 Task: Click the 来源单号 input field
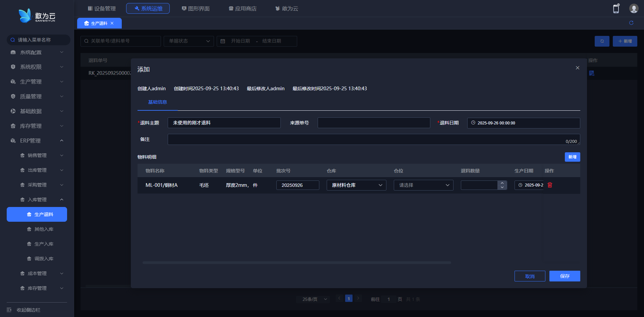click(x=374, y=123)
